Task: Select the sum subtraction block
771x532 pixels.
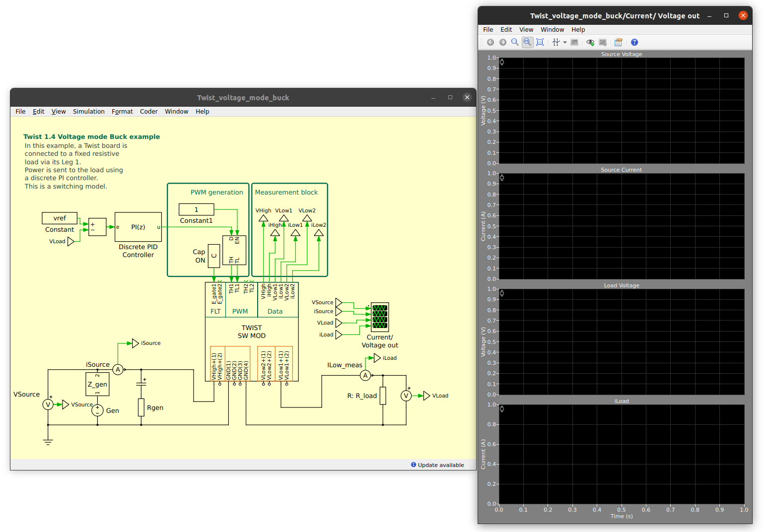Action: (97, 227)
